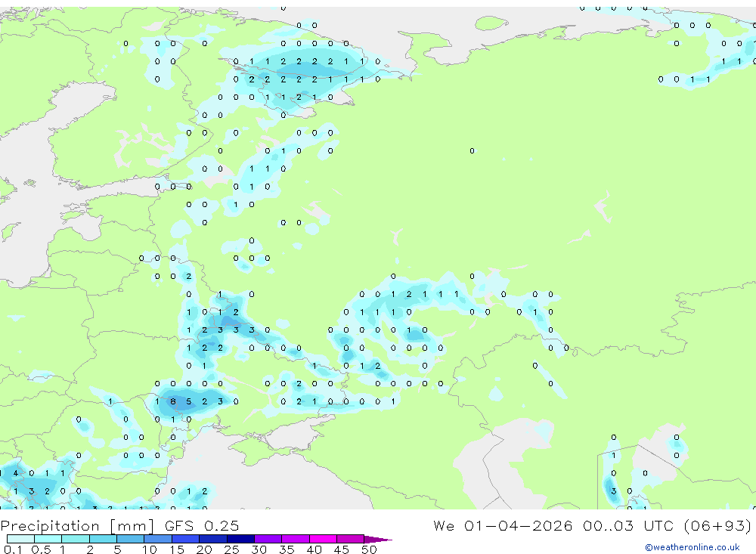
Task: Click the 20–25 mm legend color swatch
Action: coord(213,539)
